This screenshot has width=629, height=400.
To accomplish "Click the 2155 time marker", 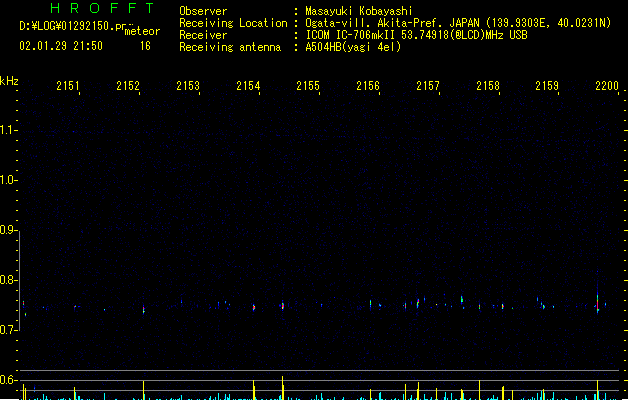I will (x=308, y=86).
